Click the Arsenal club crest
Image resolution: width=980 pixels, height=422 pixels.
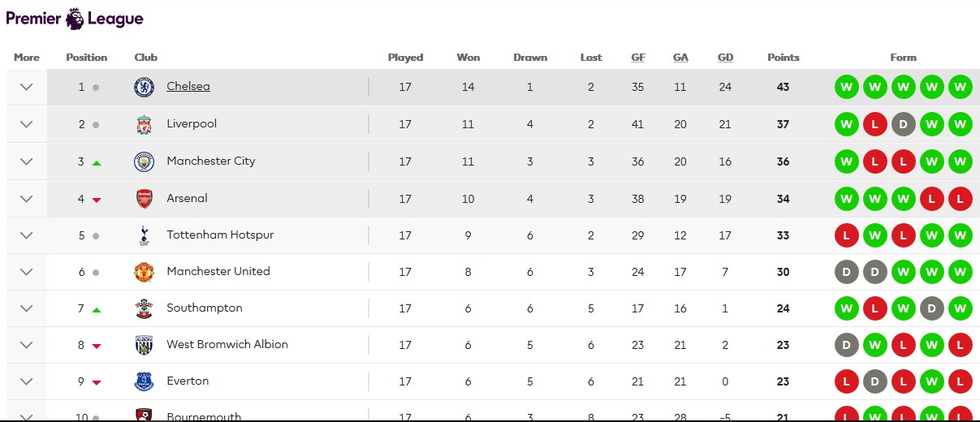144,199
